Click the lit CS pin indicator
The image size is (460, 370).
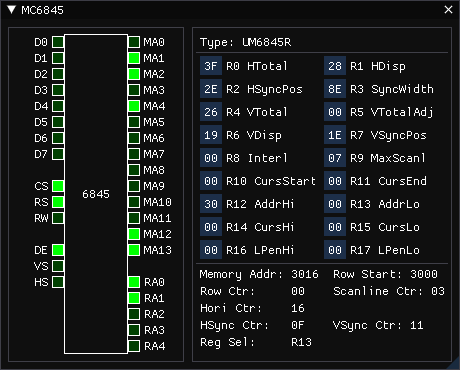pos(58,186)
